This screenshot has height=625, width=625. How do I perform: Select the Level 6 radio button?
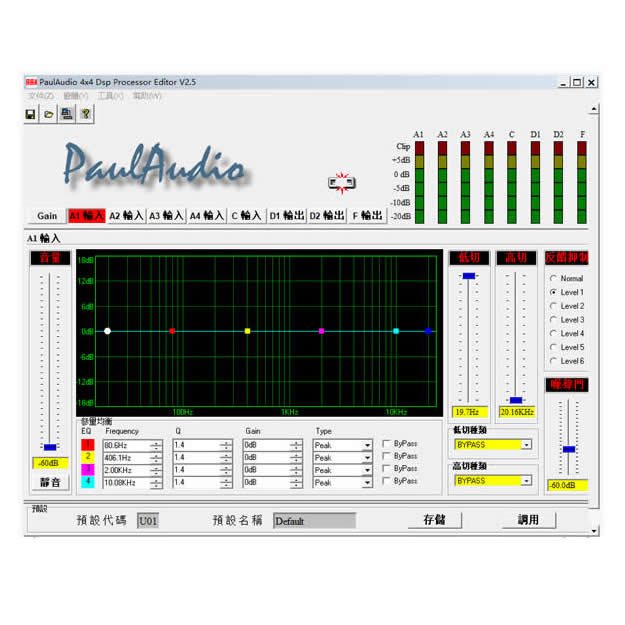(553, 361)
